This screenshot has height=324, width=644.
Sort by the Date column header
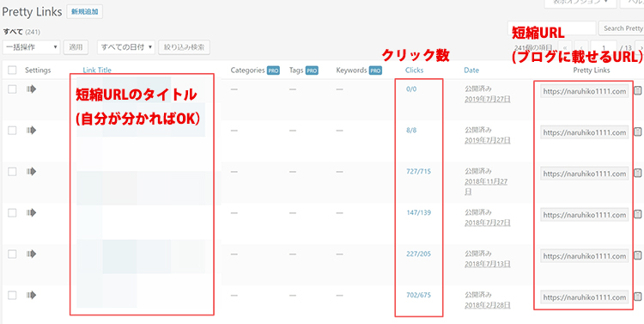pos(471,70)
